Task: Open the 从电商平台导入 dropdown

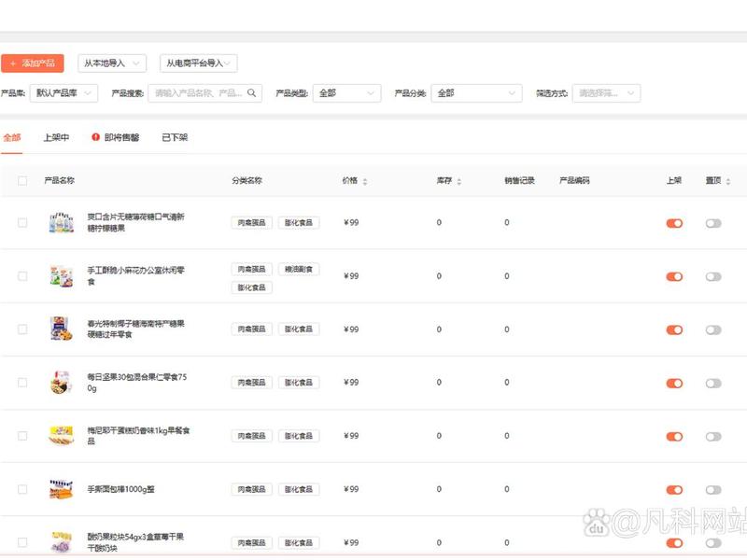Action: click(x=199, y=63)
